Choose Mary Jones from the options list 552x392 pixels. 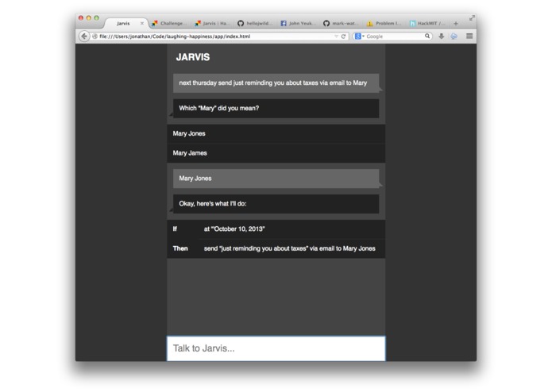tap(276, 133)
